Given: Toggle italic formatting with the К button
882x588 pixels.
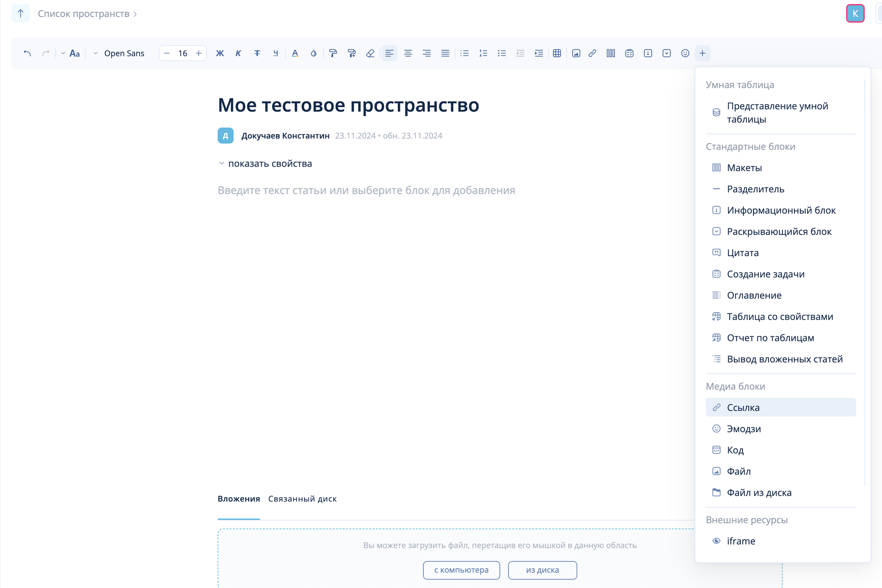Looking at the screenshot, I should tap(238, 53).
